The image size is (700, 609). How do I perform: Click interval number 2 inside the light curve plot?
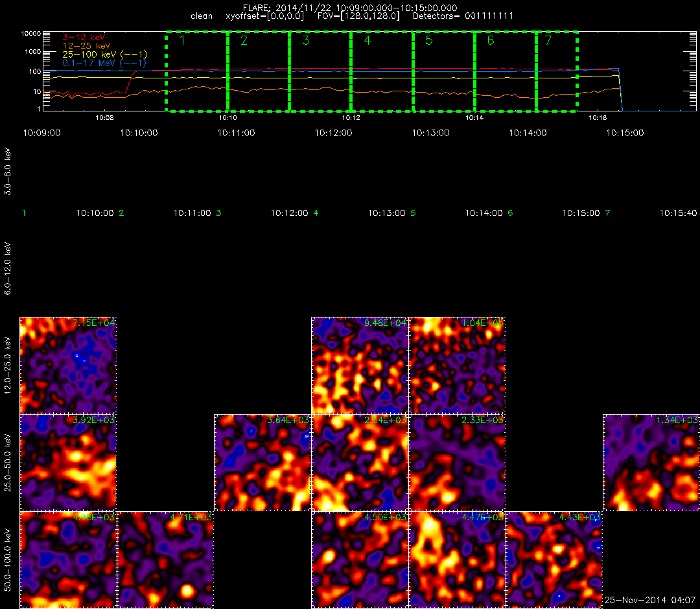point(244,40)
